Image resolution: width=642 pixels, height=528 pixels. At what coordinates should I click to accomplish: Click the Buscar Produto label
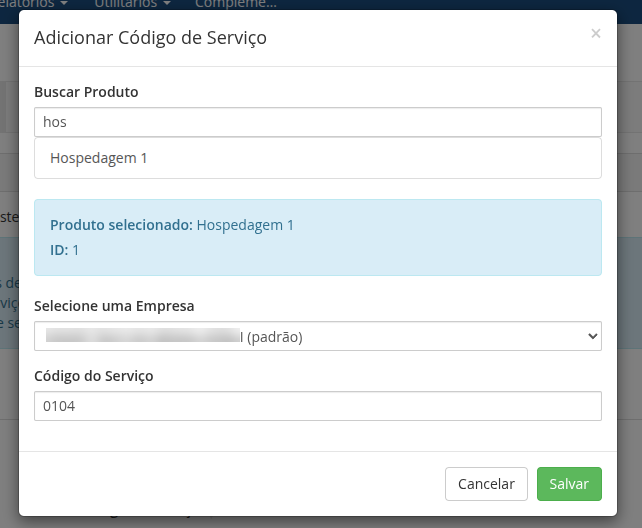click(x=86, y=92)
